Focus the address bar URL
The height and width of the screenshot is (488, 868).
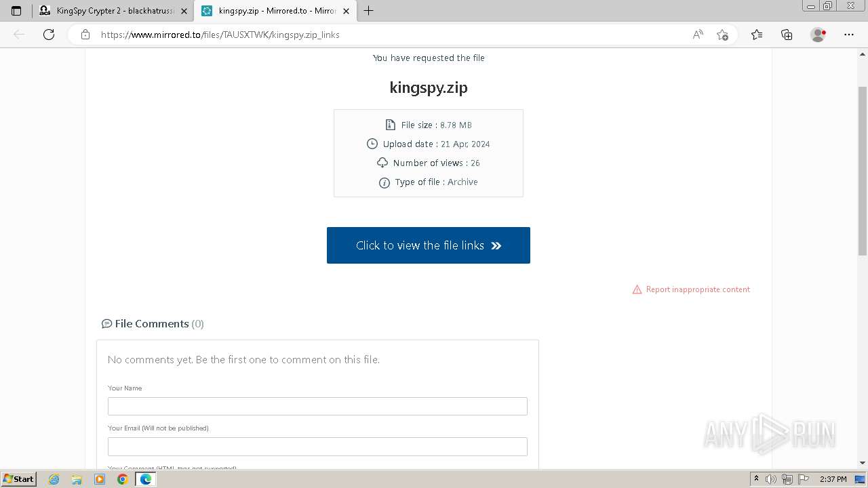tap(220, 35)
